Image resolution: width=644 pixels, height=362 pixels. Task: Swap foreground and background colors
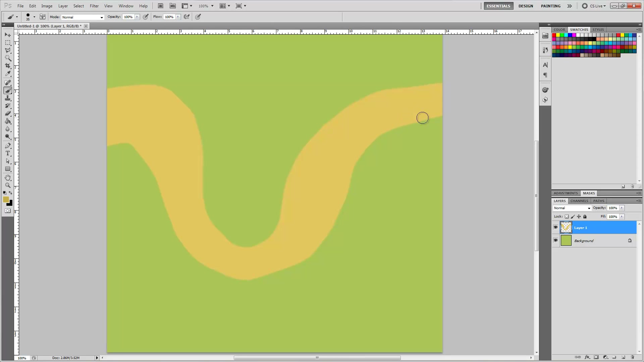pos(10,193)
